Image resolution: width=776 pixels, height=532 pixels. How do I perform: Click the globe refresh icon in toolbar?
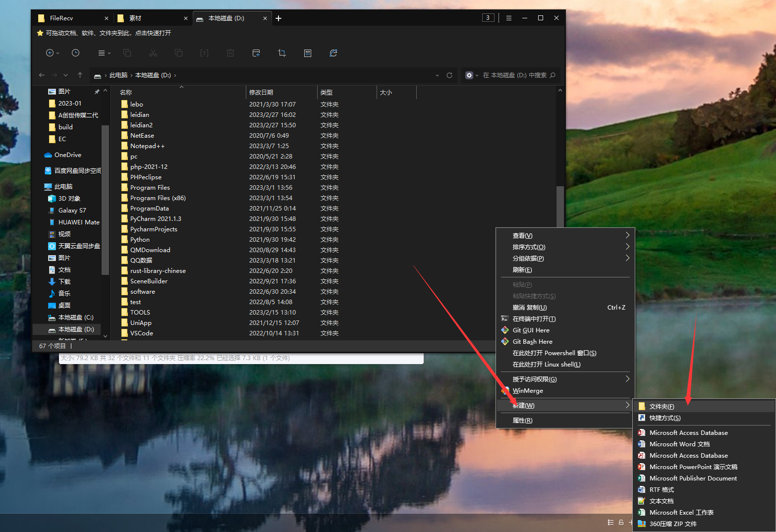pos(333,53)
